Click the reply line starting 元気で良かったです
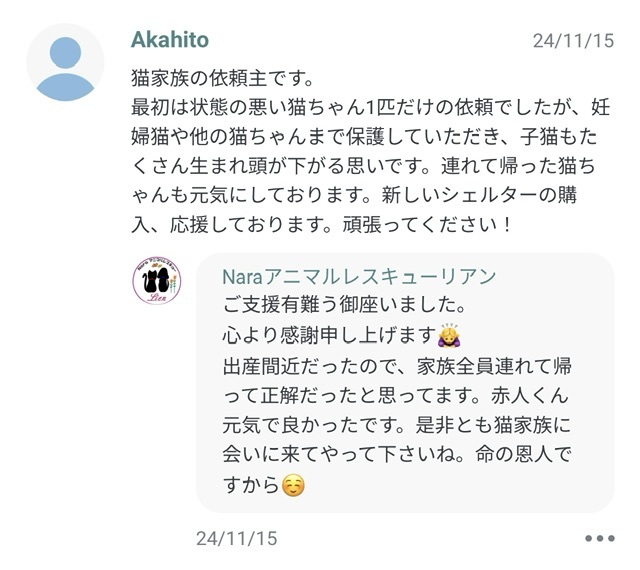 tap(397, 424)
